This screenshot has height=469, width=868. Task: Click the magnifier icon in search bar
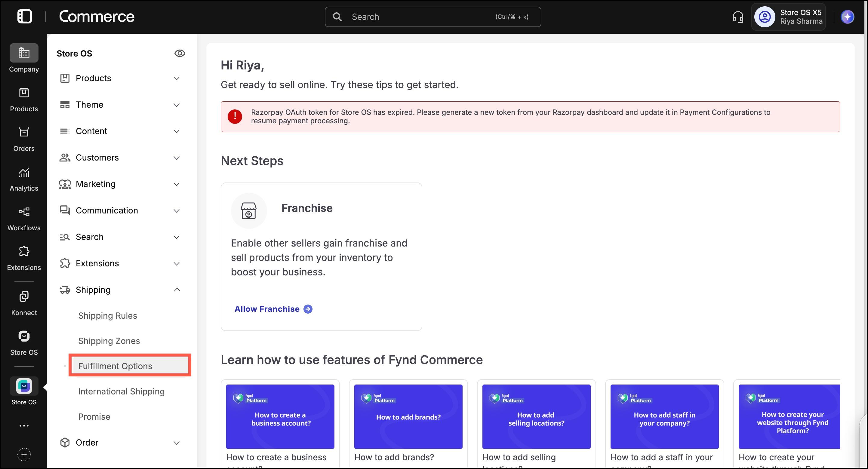point(337,17)
